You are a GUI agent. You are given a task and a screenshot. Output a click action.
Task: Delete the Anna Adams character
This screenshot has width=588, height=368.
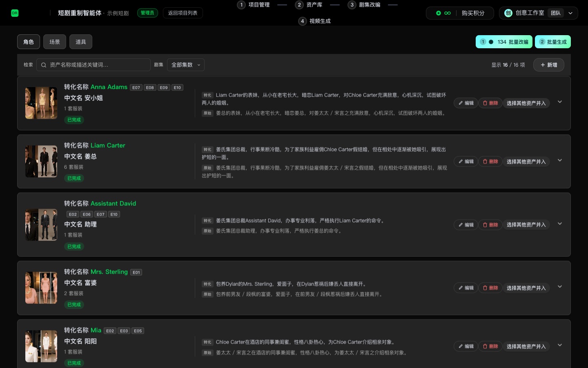pos(490,103)
